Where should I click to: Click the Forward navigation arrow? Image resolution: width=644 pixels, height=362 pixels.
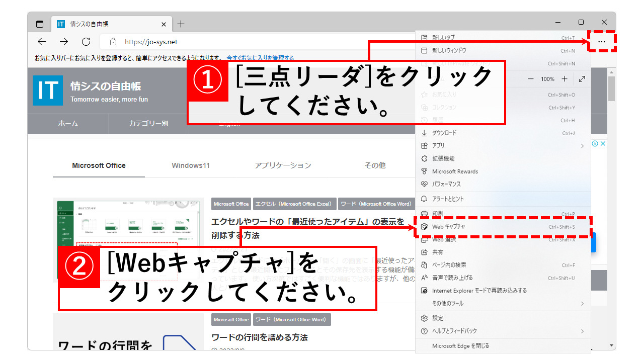tap(64, 42)
